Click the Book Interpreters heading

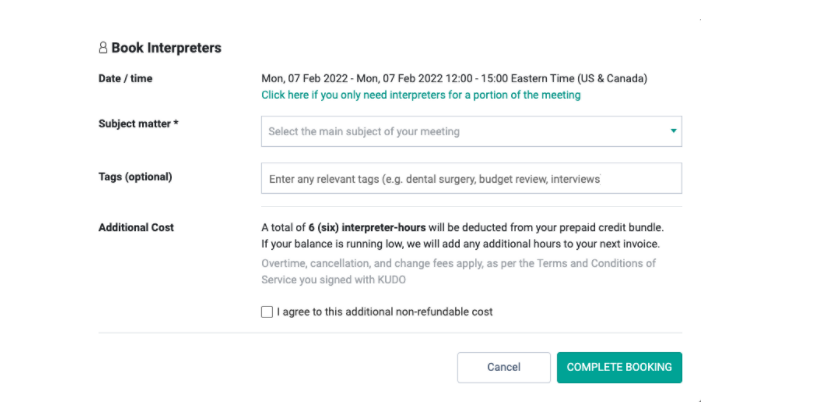(166, 48)
